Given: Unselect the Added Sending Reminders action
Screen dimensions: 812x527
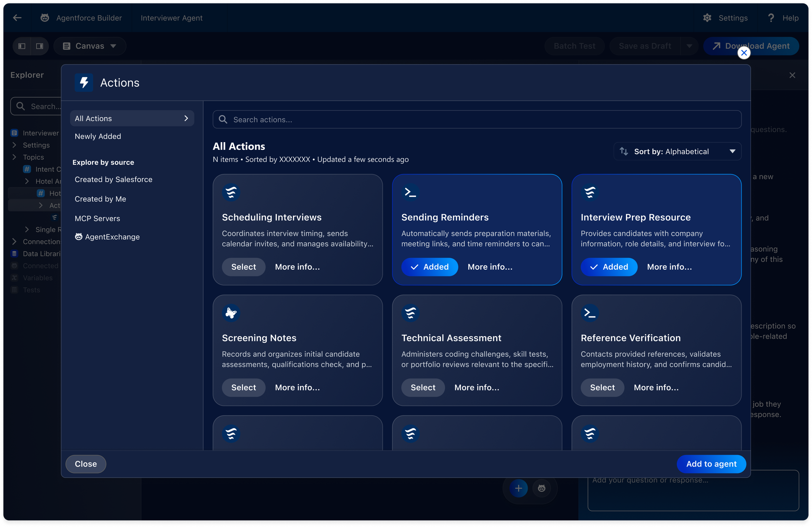Looking at the screenshot, I should point(429,266).
